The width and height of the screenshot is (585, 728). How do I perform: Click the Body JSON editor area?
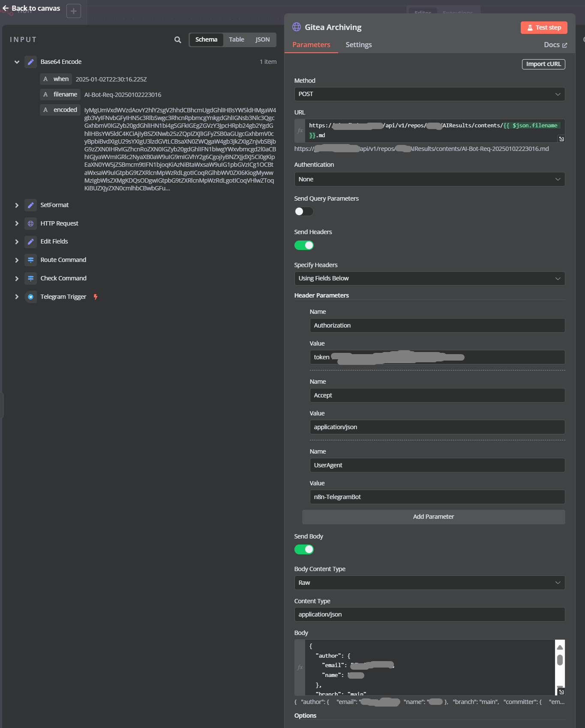430,667
